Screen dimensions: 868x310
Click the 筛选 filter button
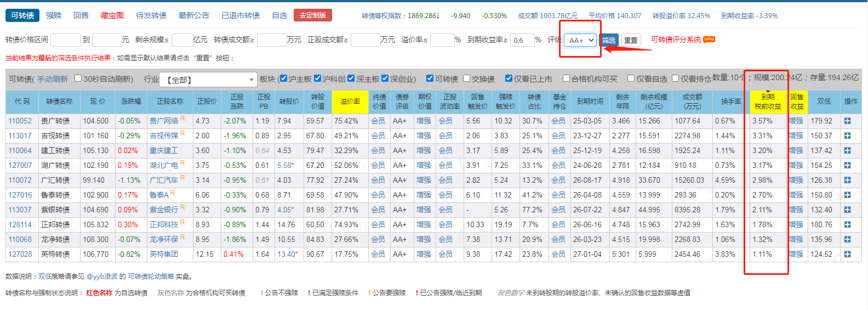coord(609,40)
